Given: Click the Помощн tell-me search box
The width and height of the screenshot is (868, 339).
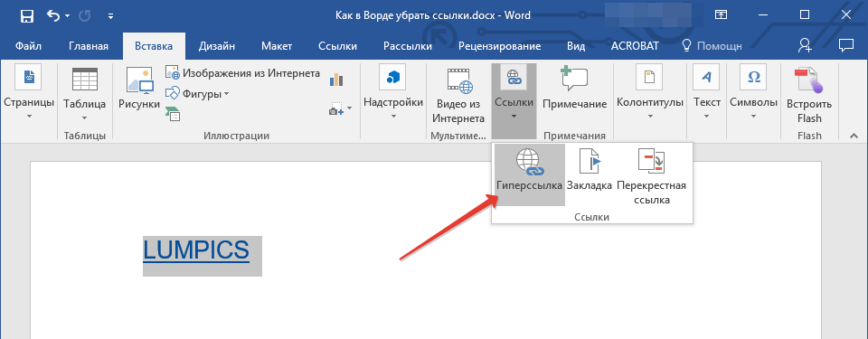Looking at the screenshot, I should coord(712,46).
